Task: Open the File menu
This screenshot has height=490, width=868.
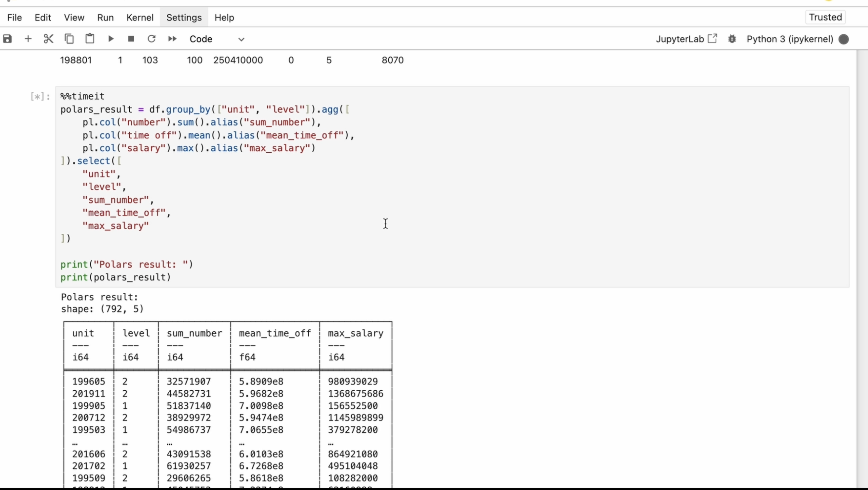Action: [x=15, y=18]
